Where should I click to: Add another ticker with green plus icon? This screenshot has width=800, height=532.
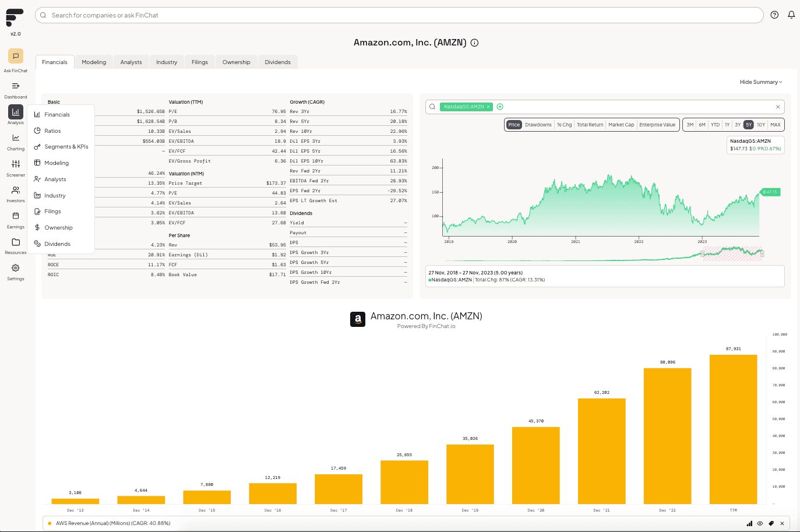pos(500,107)
